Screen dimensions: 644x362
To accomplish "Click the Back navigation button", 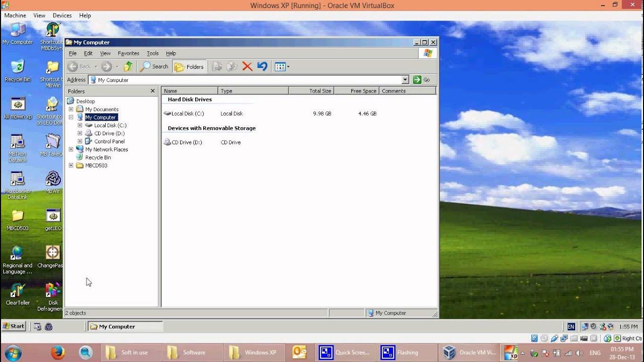I will click(79, 66).
